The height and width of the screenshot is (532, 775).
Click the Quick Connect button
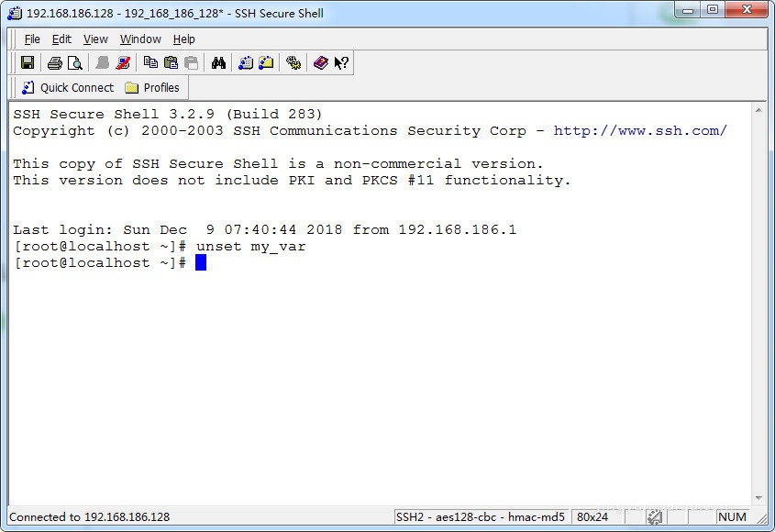[x=67, y=88]
